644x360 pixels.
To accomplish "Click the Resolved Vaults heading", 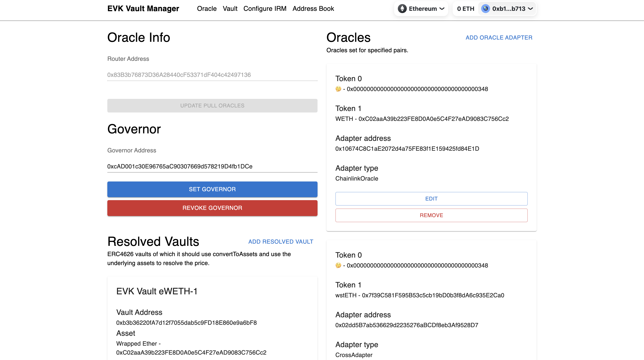I will [x=153, y=242].
